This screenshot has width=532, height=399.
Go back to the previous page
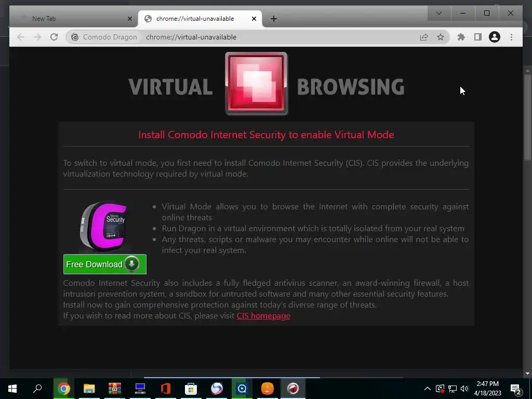21,37
